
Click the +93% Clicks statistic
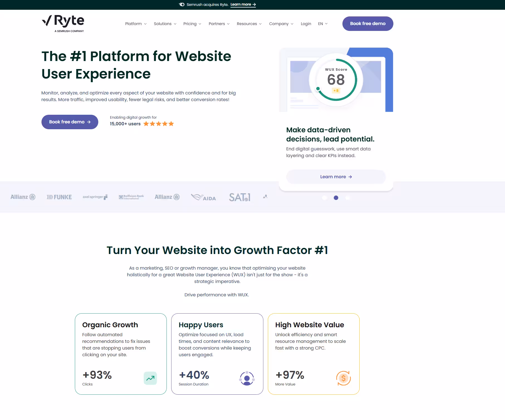click(x=97, y=378)
